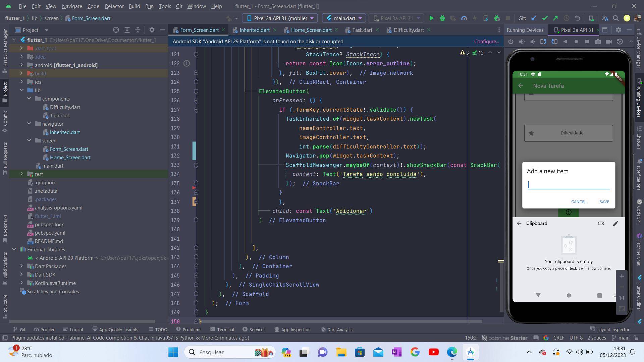Start emulator screen recording video icon

[609, 42]
